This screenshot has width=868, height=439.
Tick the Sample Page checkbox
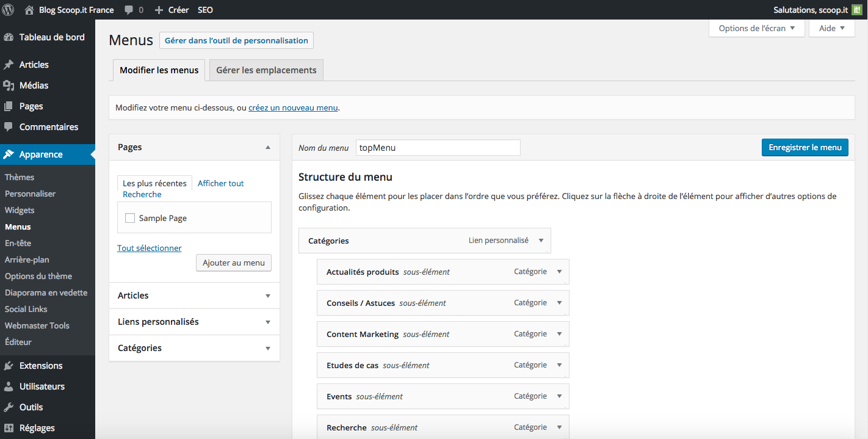coord(130,218)
